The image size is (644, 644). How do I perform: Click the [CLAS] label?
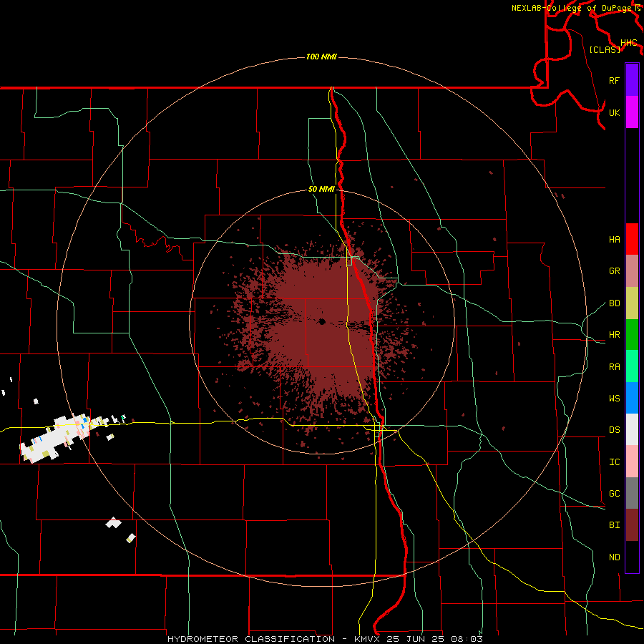click(605, 49)
